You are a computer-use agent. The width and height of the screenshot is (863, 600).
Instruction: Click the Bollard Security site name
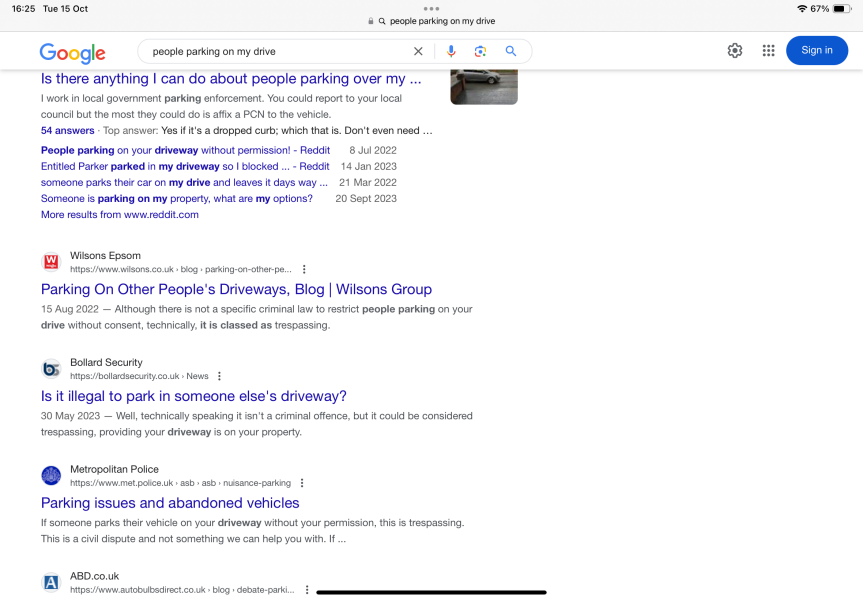[106, 362]
